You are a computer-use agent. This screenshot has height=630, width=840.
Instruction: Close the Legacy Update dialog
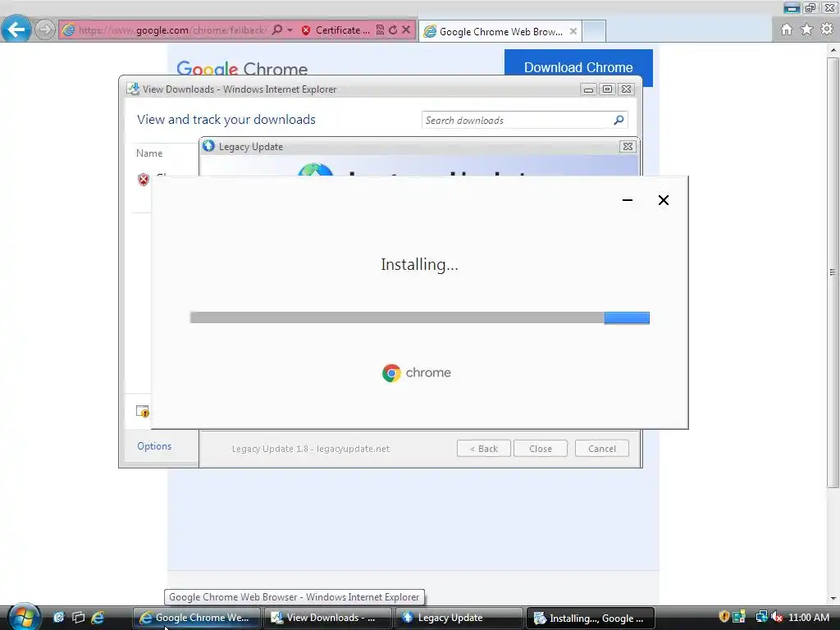click(628, 146)
